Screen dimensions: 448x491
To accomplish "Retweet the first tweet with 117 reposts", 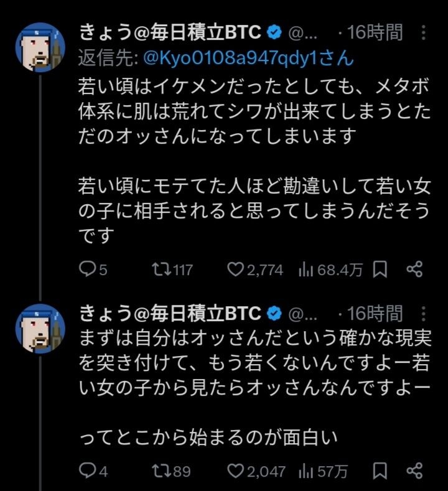I will pos(161,269).
